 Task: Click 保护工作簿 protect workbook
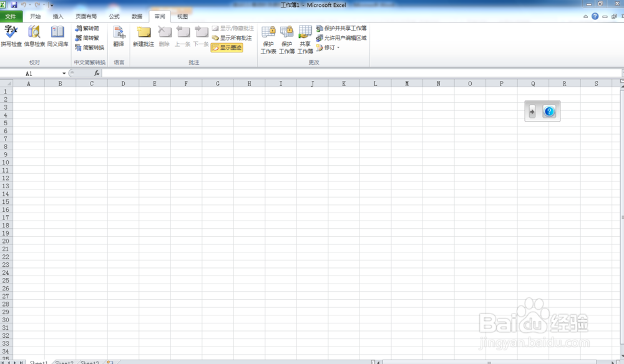coord(286,39)
